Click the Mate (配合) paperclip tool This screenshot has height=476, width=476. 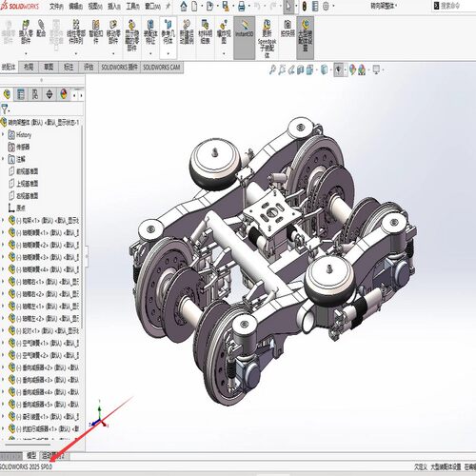tap(41, 29)
